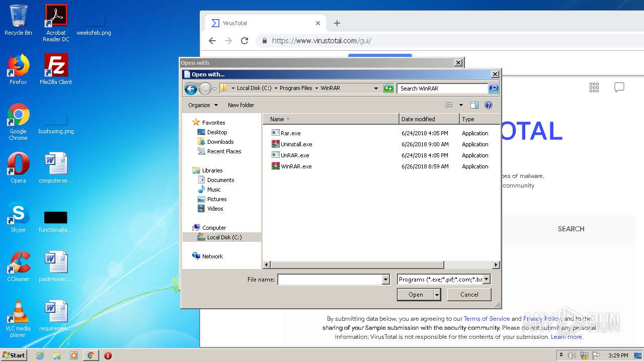
Task: Click the search magnifier icon in dialog
Action: 494,88
